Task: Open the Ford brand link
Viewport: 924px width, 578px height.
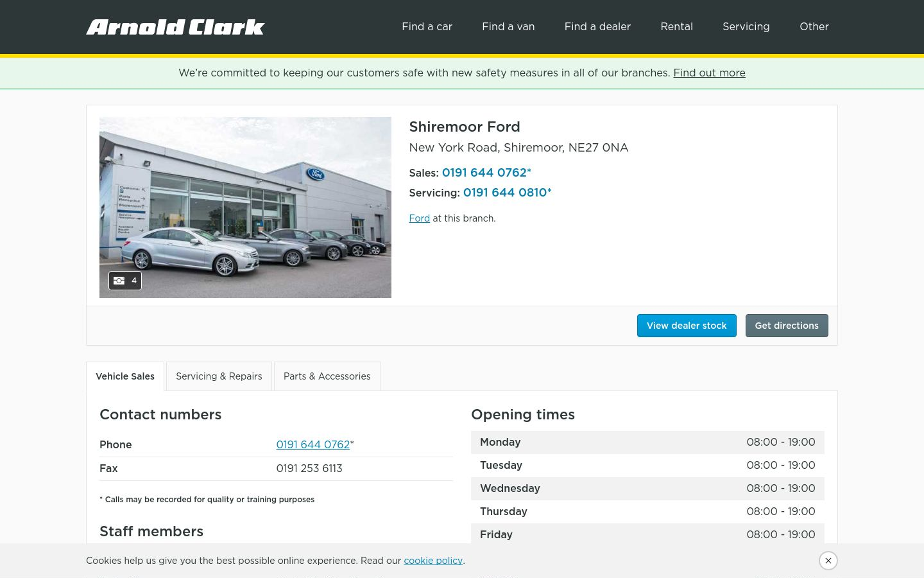Action: (419, 218)
